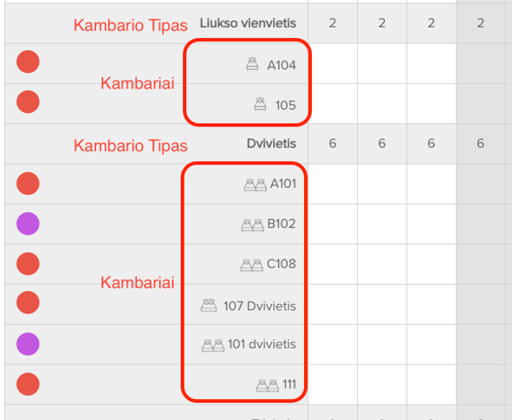Select the 107 Dvivietis room label

tap(260, 306)
